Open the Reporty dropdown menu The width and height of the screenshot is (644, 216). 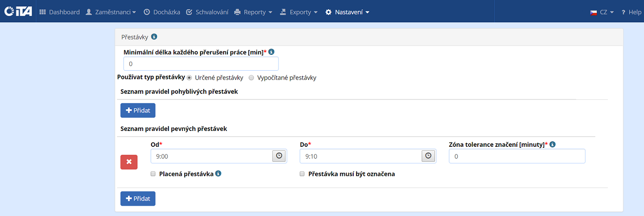[253, 12]
